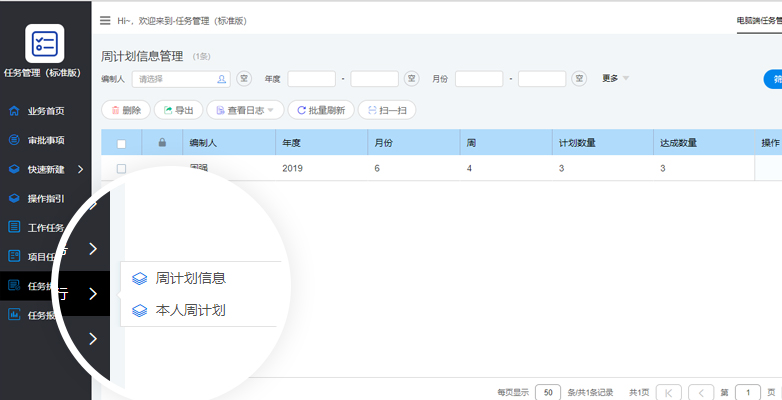Click the 任务管理 app logo icon

[45, 44]
